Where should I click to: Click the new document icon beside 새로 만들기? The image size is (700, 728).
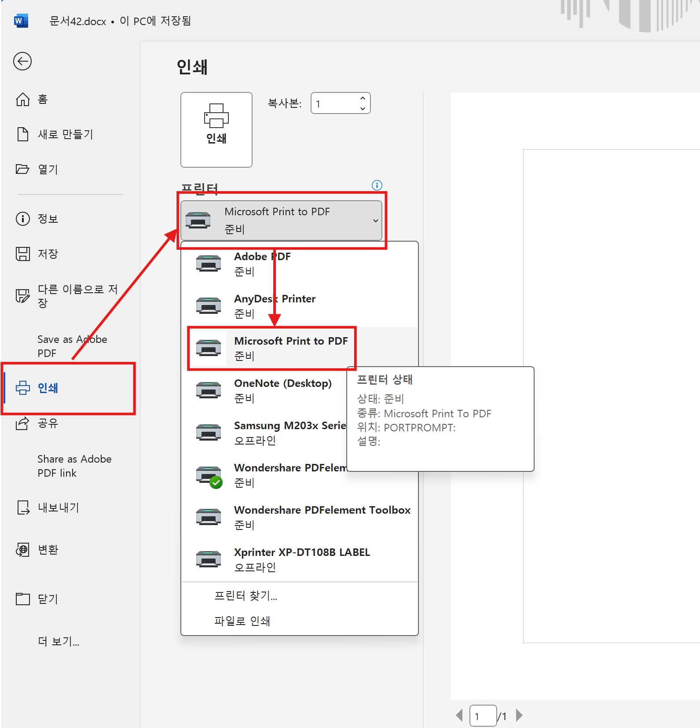pyautogui.click(x=23, y=134)
